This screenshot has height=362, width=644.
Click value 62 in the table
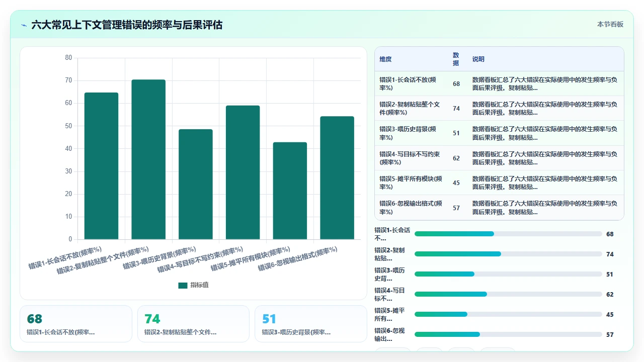456,158
